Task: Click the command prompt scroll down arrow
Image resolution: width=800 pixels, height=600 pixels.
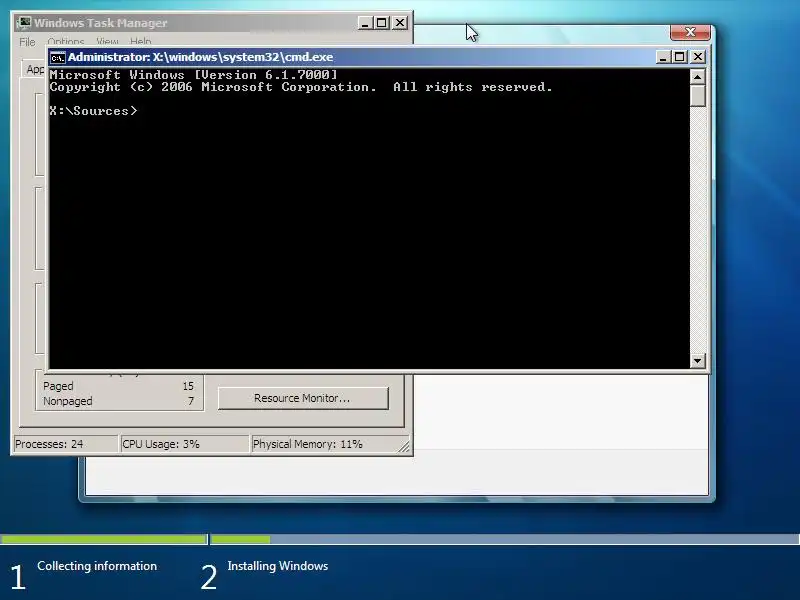Action: pyautogui.click(x=697, y=361)
